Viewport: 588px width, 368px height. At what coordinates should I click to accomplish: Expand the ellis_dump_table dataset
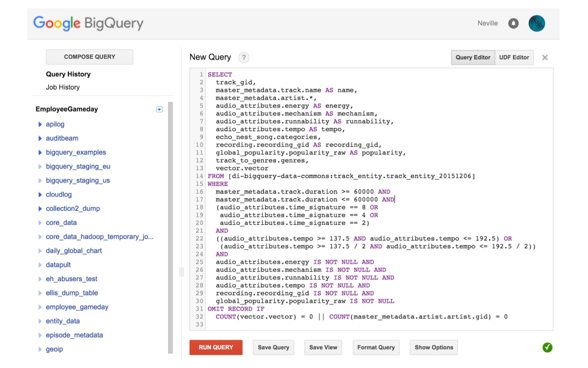tap(40, 293)
